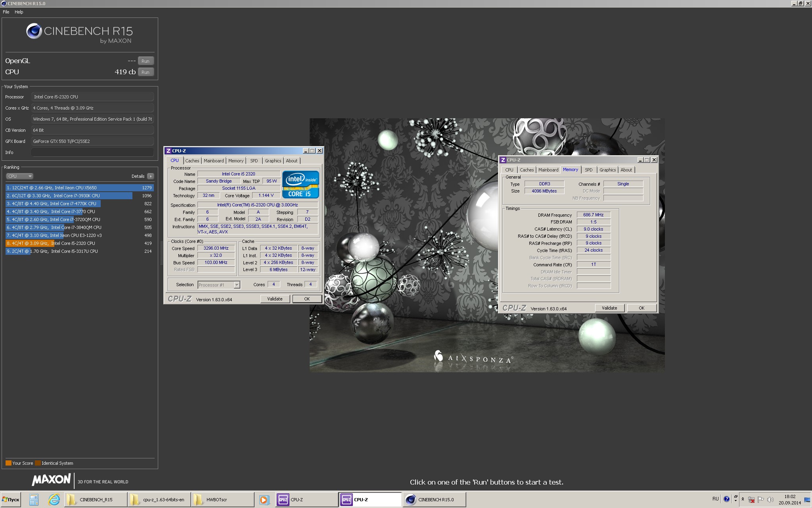
Task: Click the show desktop icon
Action: 807,500
